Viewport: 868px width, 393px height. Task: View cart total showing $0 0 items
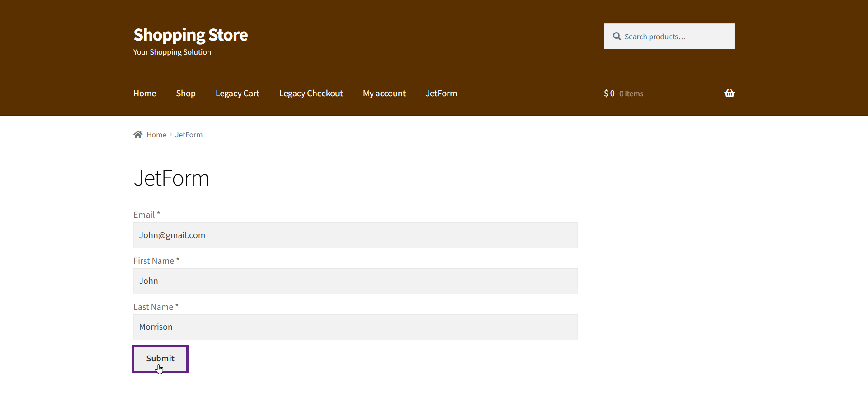tap(623, 94)
